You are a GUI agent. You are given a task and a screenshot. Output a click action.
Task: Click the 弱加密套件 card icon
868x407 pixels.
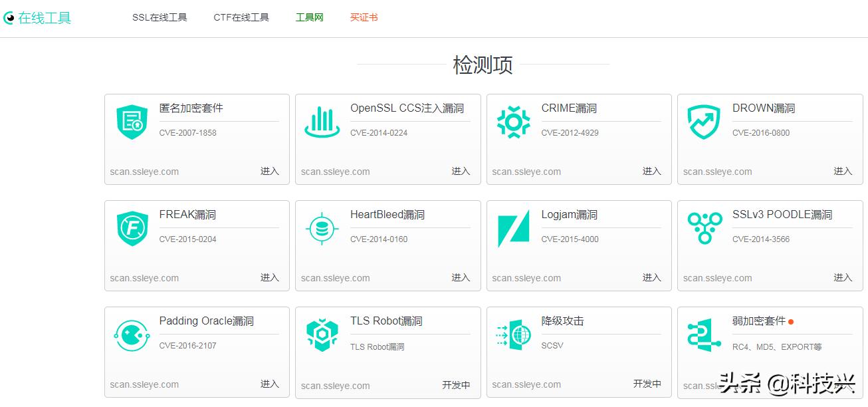704,335
